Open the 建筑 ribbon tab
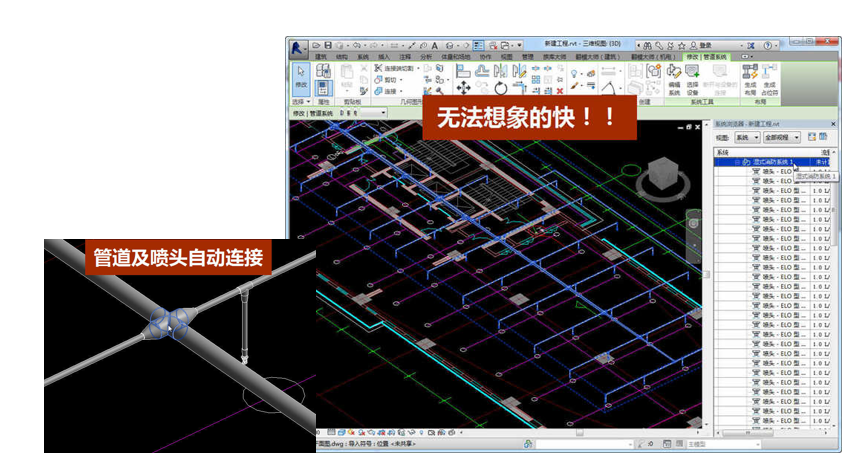861x467 pixels. 321,57
